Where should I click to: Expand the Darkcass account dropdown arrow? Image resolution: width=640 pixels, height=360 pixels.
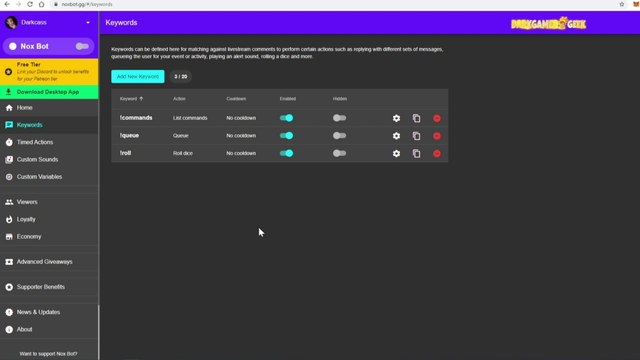tap(88, 23)
